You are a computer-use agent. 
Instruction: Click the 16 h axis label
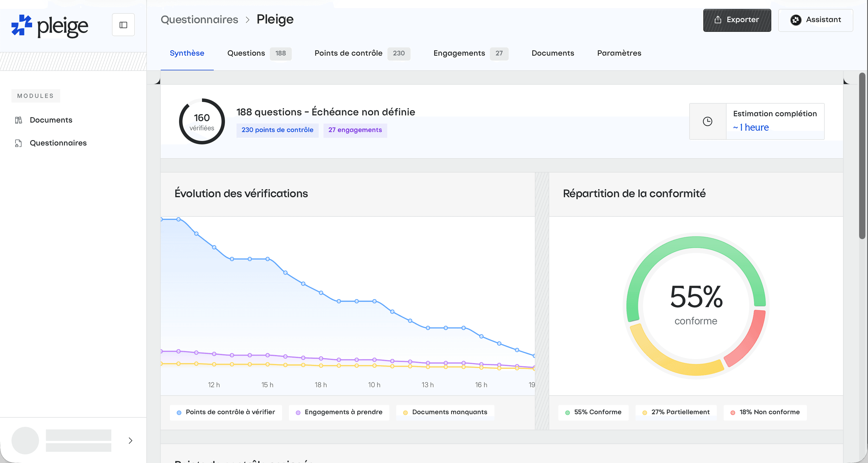tap(481, 385)
